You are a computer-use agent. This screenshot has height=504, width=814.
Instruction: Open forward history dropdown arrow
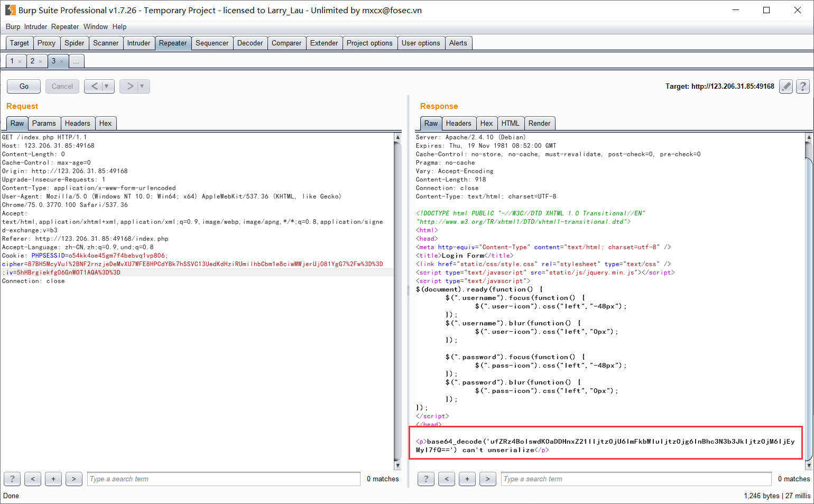[x=143, y=86]
